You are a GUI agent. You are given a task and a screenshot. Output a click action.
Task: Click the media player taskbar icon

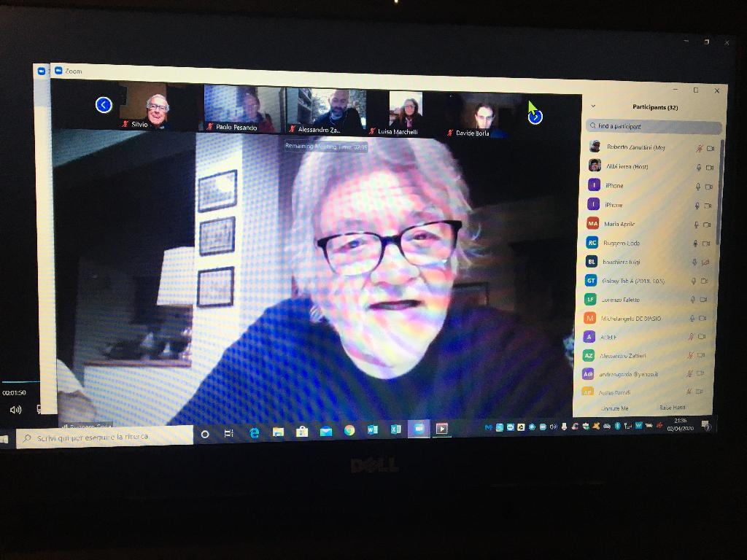pyautogui.click(x=441, y=429)
